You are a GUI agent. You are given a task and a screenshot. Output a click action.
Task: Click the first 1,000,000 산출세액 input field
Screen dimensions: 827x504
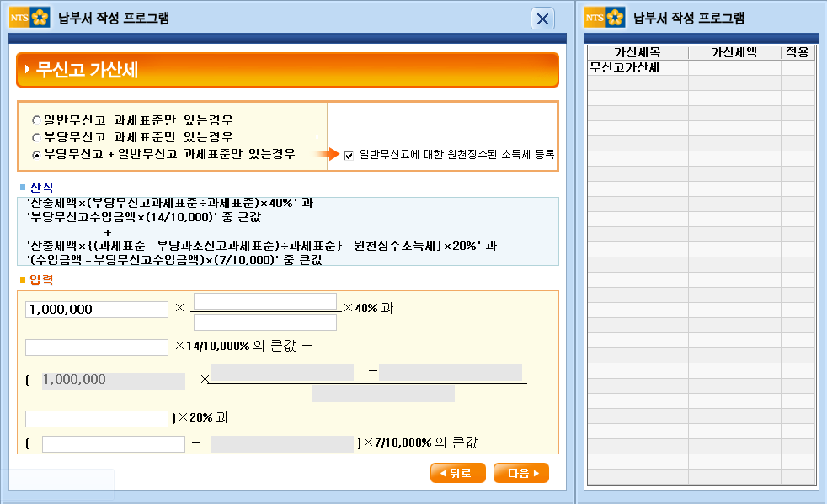tap(97, 310)
